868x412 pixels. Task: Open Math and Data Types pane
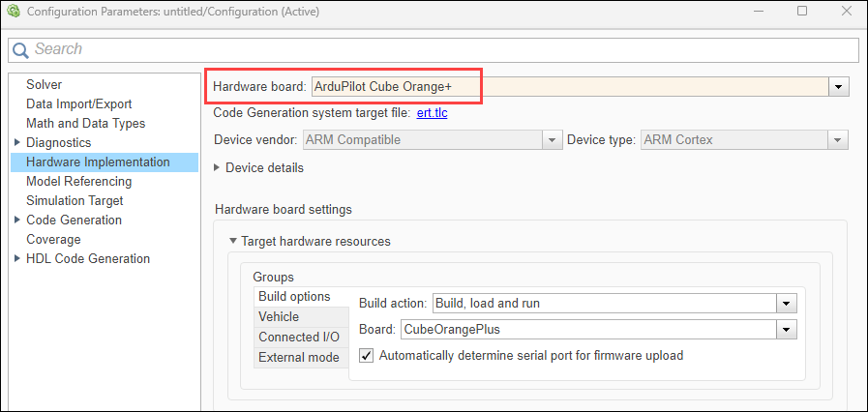coord(85,124)
